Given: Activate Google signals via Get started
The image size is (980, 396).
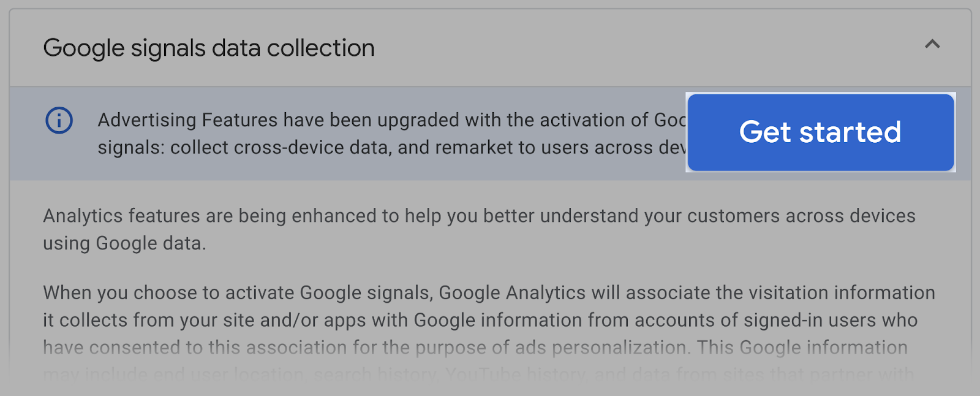Looking at the screenshot, I should pyautogui.click(x=821, y=132).
